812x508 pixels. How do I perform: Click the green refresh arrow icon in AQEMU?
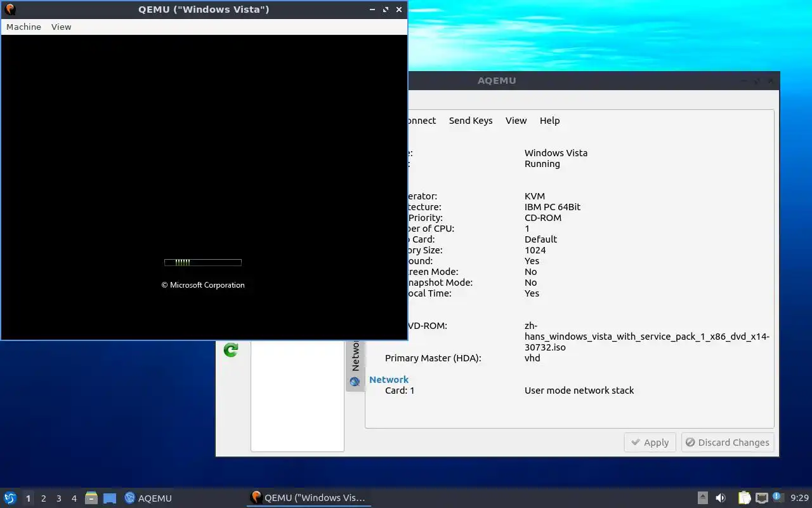tap(231, 350)
